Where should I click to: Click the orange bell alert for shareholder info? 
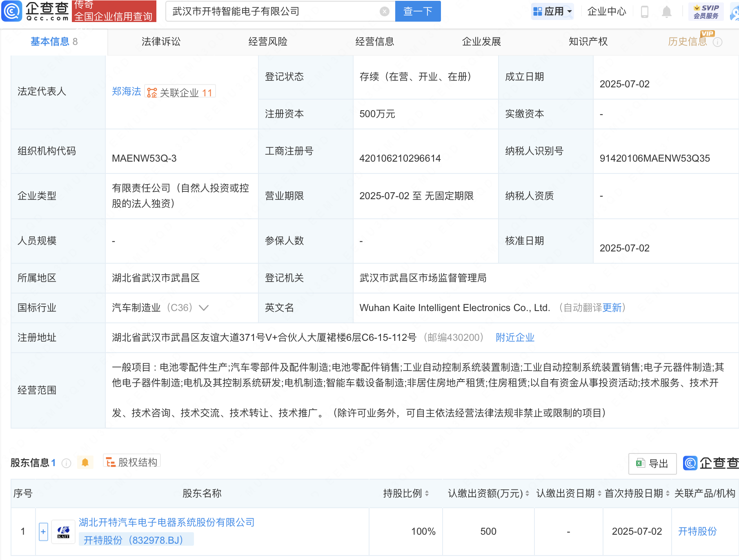pos(85,462)
